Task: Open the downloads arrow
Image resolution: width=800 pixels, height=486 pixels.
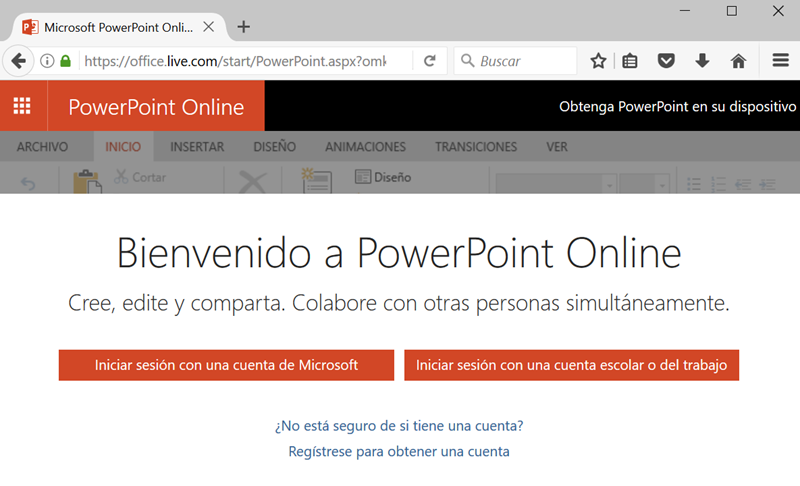Action: coord(702,61)
